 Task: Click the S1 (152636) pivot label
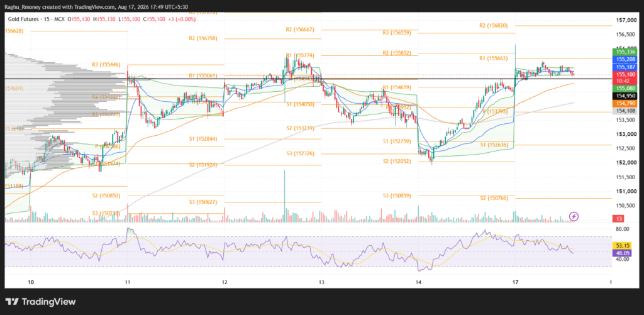click(x=495, y=145)
